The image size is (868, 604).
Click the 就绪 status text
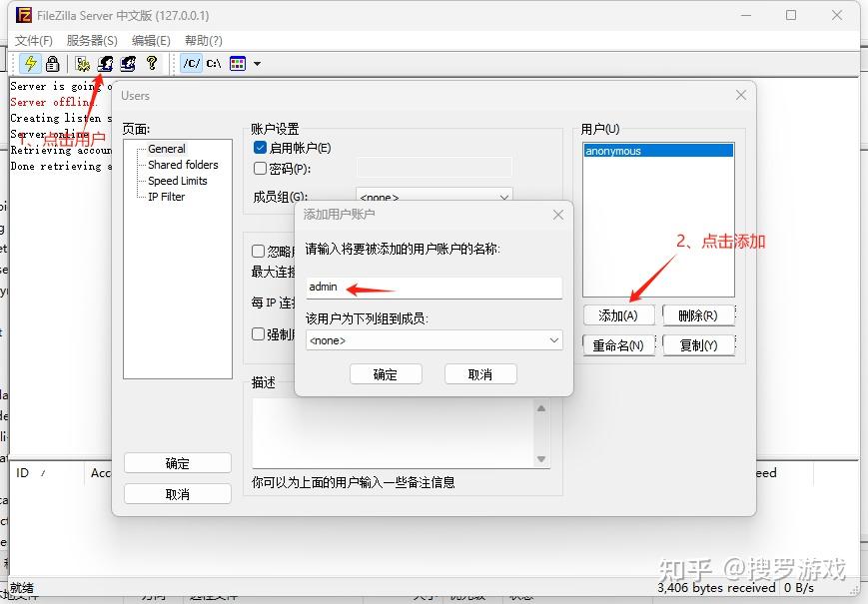[x=22, y=587]
